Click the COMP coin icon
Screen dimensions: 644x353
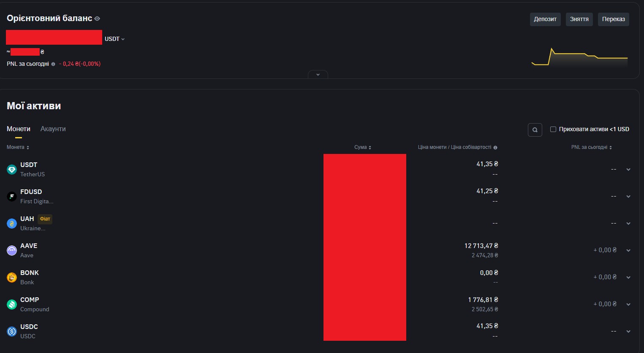[x=12, y=304]
